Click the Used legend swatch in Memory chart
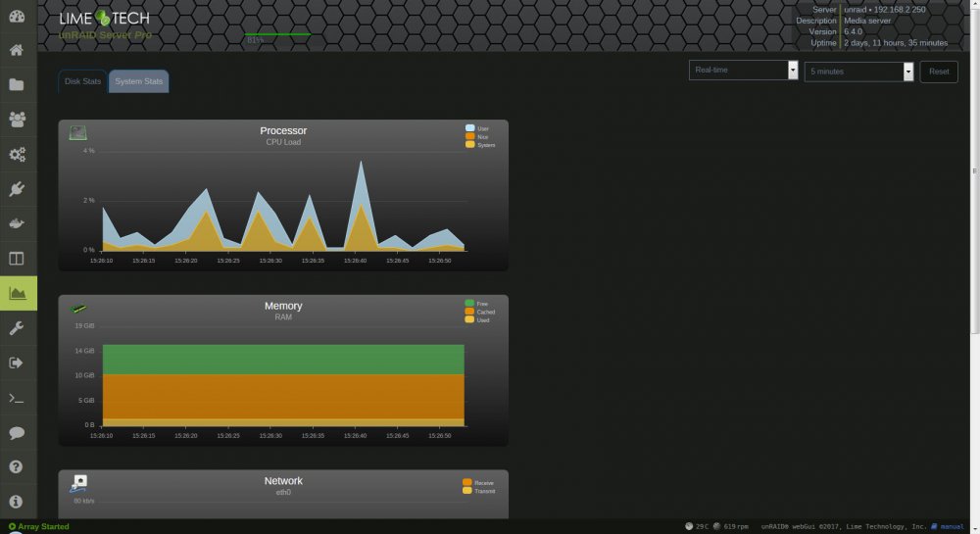980x534 pixels. tap(469, 319)
